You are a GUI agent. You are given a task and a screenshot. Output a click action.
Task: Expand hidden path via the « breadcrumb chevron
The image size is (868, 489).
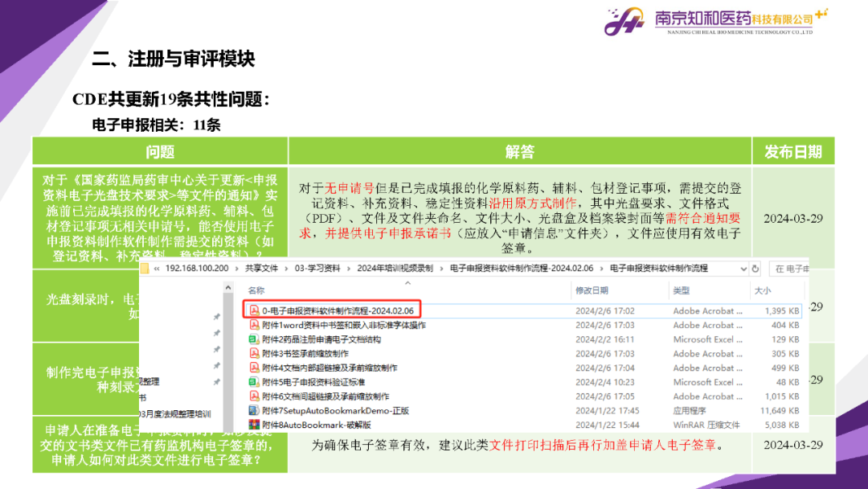click(158, 268)
